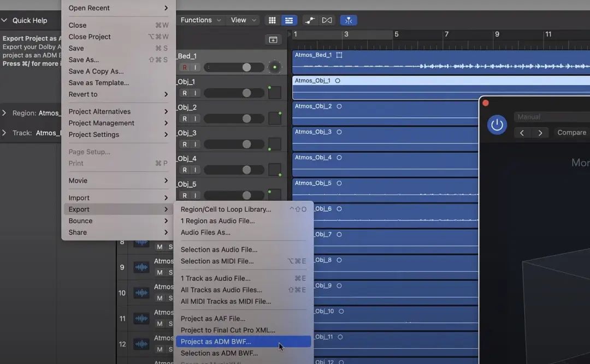
Task: Open the Obj_4 track 3D panner box
Action: point(275,169)
